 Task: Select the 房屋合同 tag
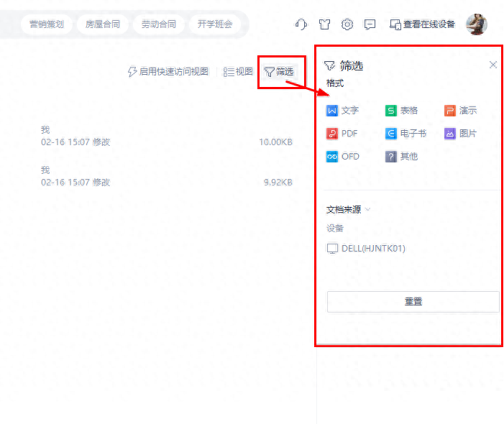click(103, 24)
